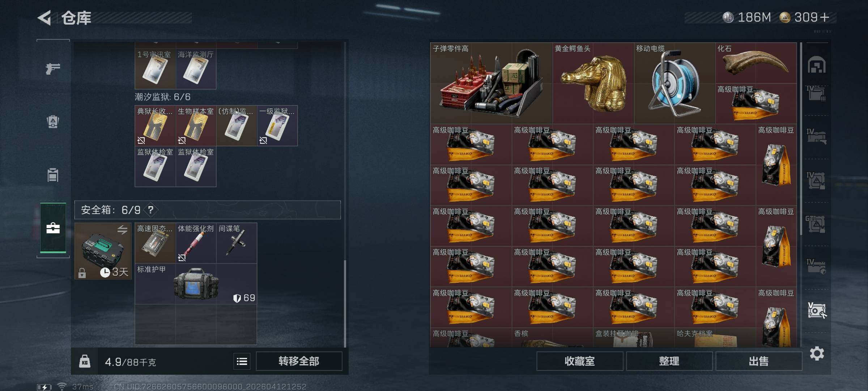Open warehouse settings with the gear icon
The height and width of the screenshot is (391, 868).
[x=817, y=353]
